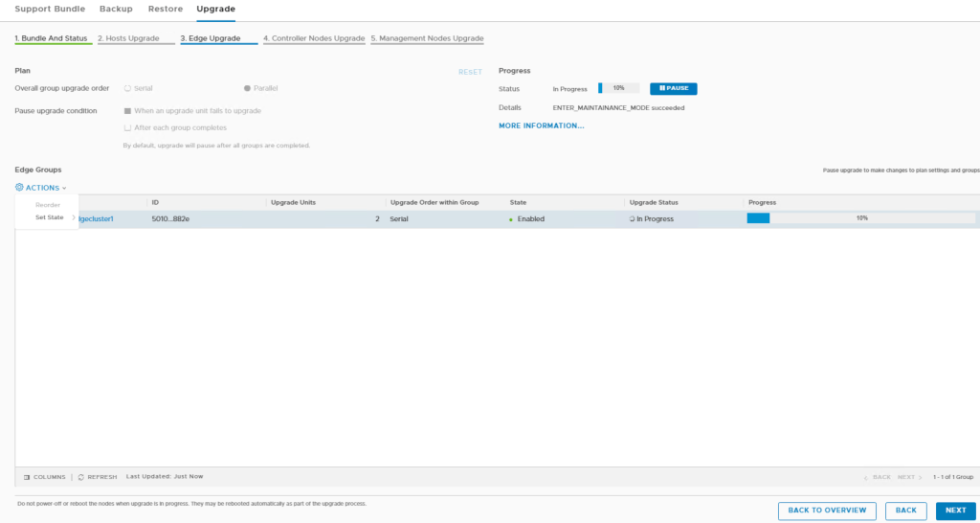980x523 pixels.
Task: Switch to the Backup tab
Action: tap(116, 9)
